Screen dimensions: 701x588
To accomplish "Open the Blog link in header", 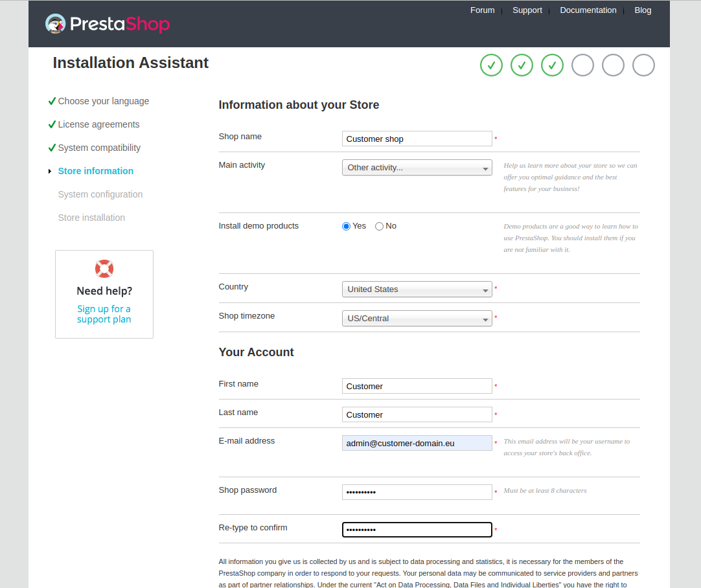I will click(643, 10).
